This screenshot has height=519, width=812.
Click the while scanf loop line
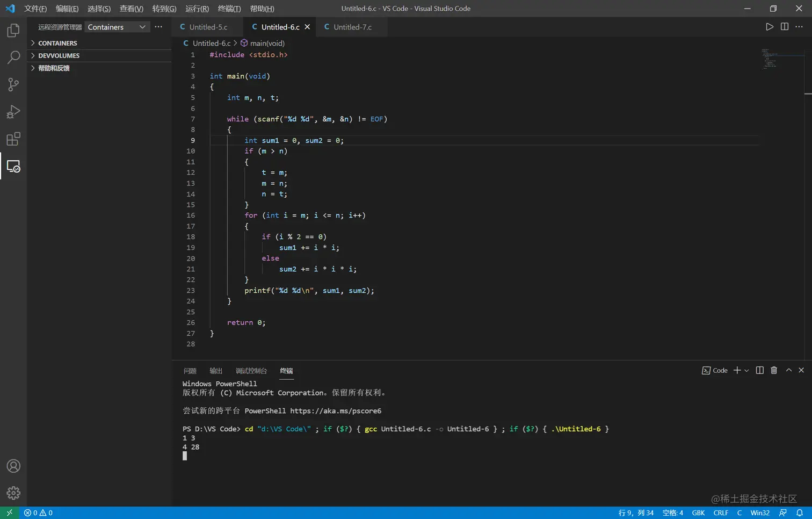tap(307, 119)
